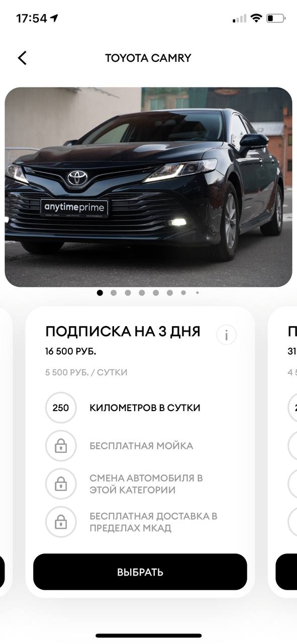
Task: Select the third photo carousel dot
Action: point(128,292)
